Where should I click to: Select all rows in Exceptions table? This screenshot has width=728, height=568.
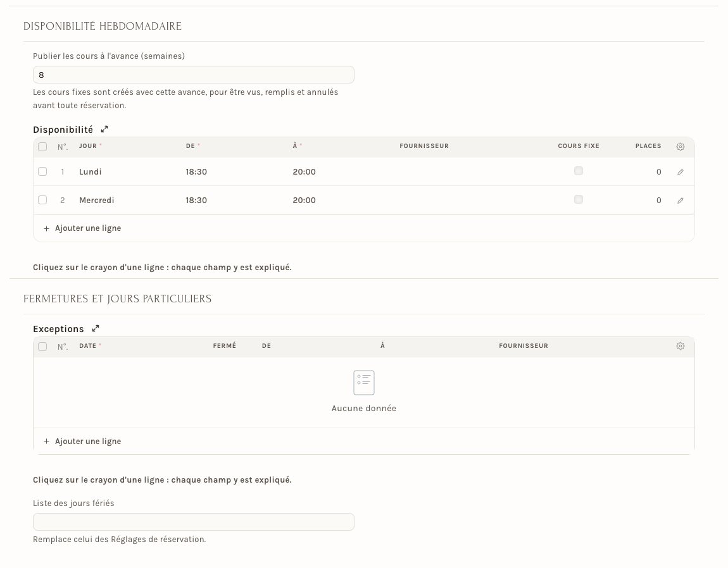(42, 347)
